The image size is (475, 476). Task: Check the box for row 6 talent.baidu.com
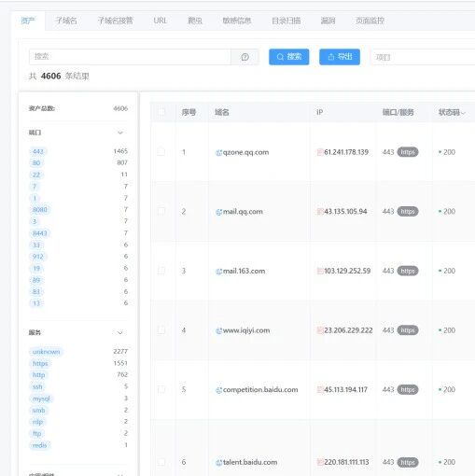tap(161, 462)
